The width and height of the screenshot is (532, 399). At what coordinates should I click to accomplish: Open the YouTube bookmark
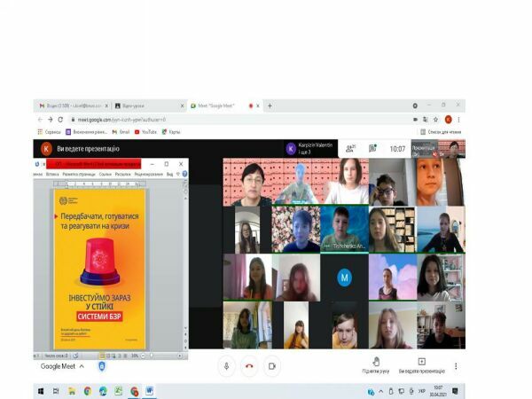coord(145,132)
